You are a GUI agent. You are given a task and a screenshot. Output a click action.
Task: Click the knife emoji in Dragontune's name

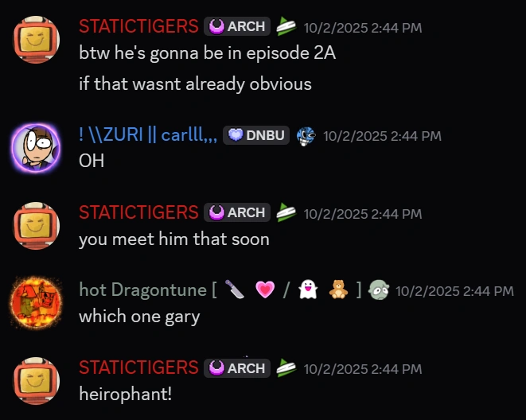tap(235, 290)
